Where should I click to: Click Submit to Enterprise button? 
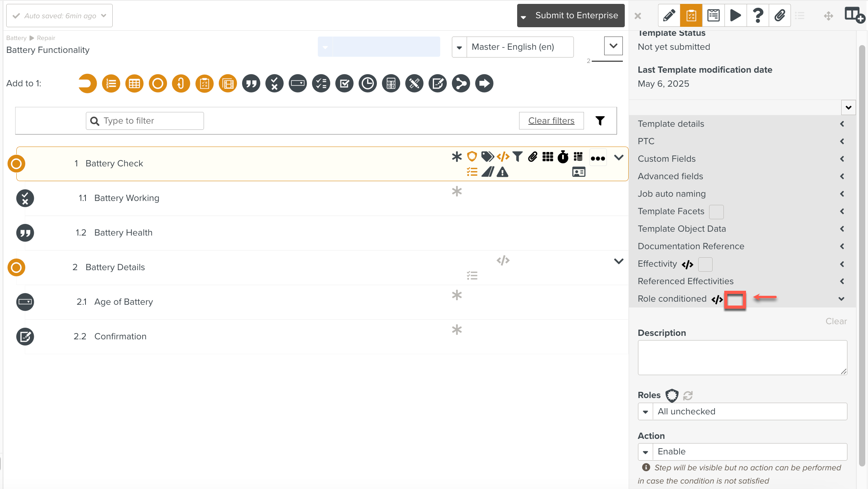coord(576,16)
